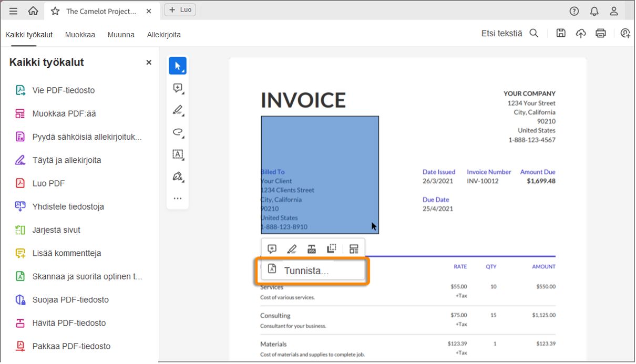636x364 pixels.
Task: Open Yhdistele tiedostoja tool
Action: tap(68, 206)
